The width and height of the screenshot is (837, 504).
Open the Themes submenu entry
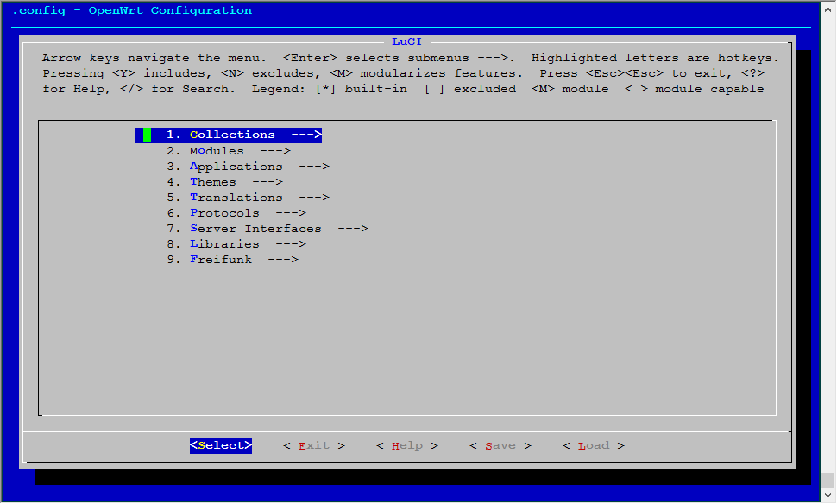[224, 182]
